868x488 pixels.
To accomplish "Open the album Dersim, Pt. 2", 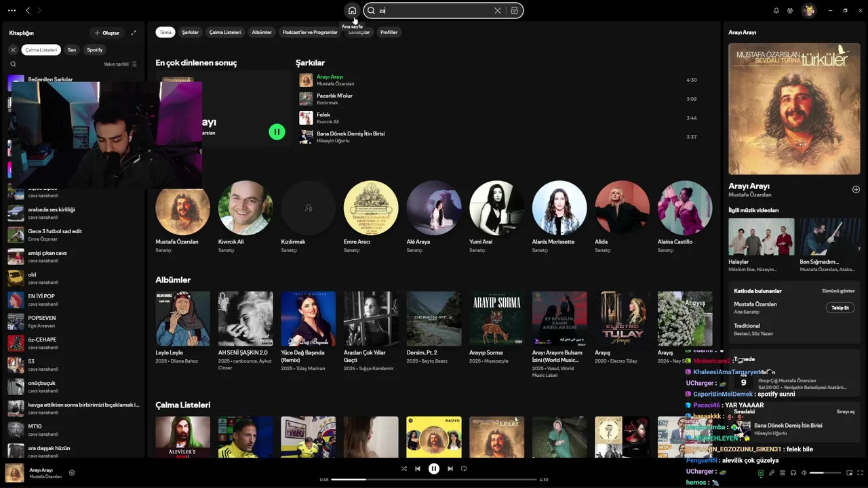I will tap(434, 328).
